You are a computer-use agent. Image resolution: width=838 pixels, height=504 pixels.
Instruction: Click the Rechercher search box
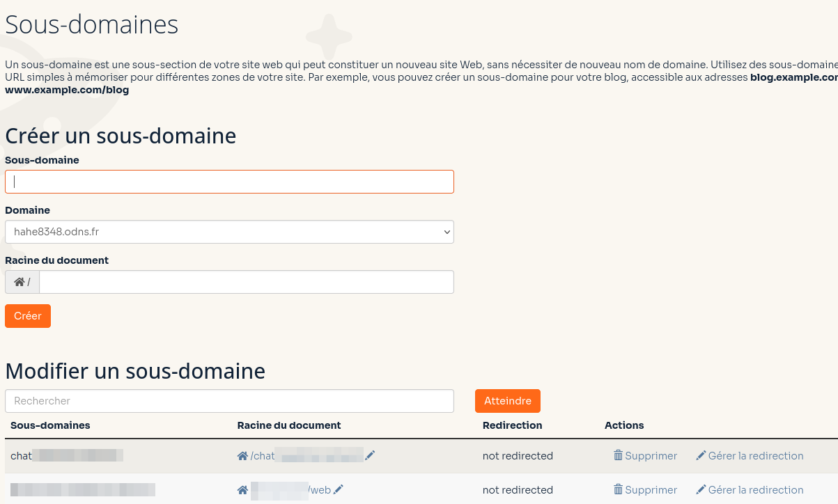pyautogui.click(x=229, y=400)
